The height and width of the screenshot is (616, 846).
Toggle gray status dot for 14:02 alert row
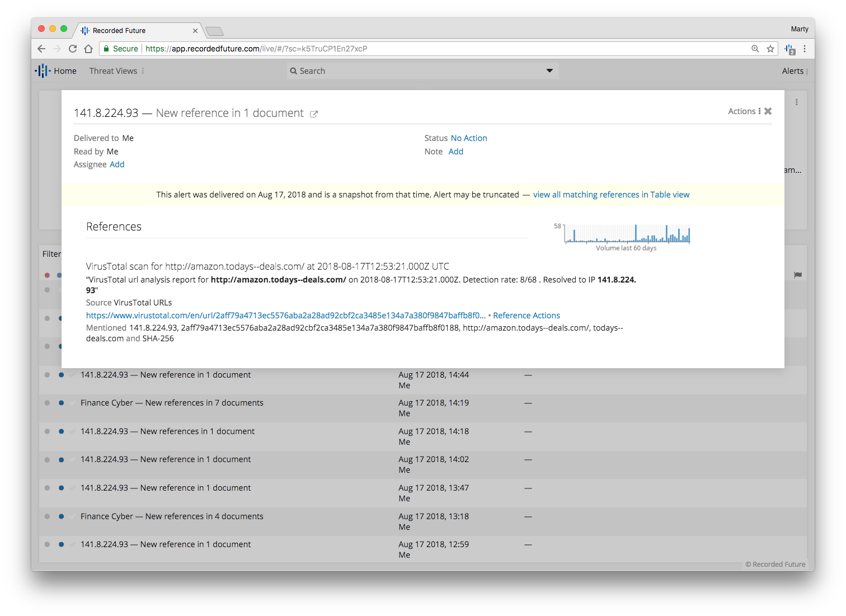click(47, 460)
